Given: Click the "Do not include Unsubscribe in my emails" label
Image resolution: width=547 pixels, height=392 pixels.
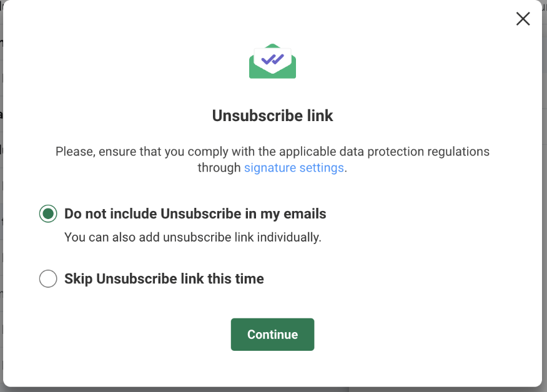Looking at the screenshot, I should (195, 214).
